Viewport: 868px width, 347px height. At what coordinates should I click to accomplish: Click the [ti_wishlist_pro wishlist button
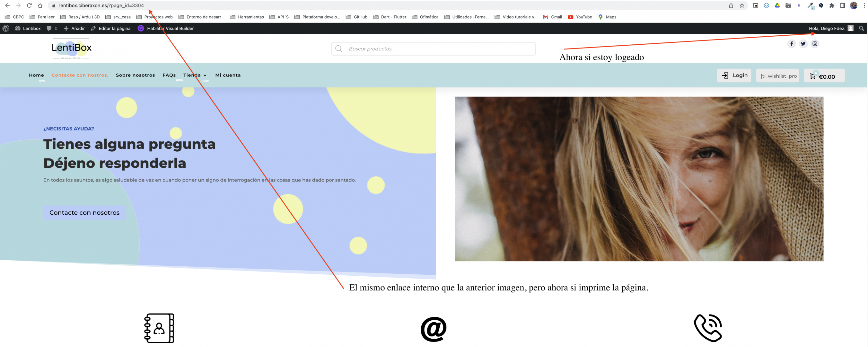(x=777, y=76)
